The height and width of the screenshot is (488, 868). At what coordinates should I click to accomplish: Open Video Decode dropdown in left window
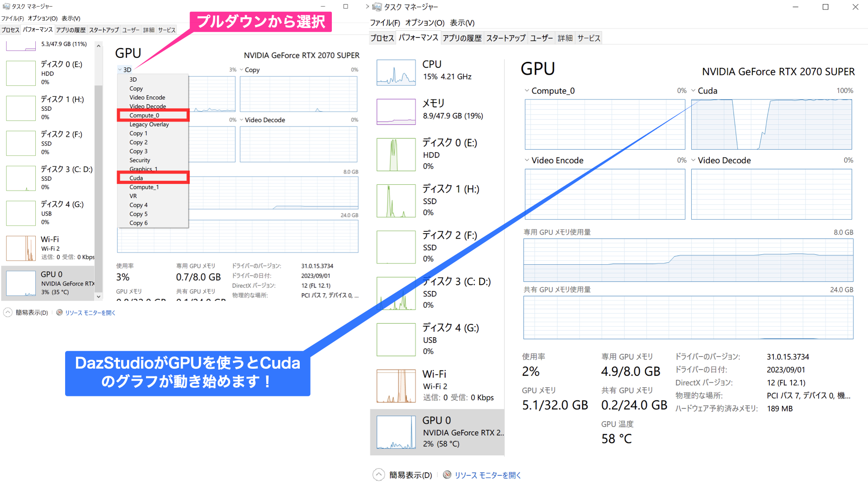coord(262,120)
